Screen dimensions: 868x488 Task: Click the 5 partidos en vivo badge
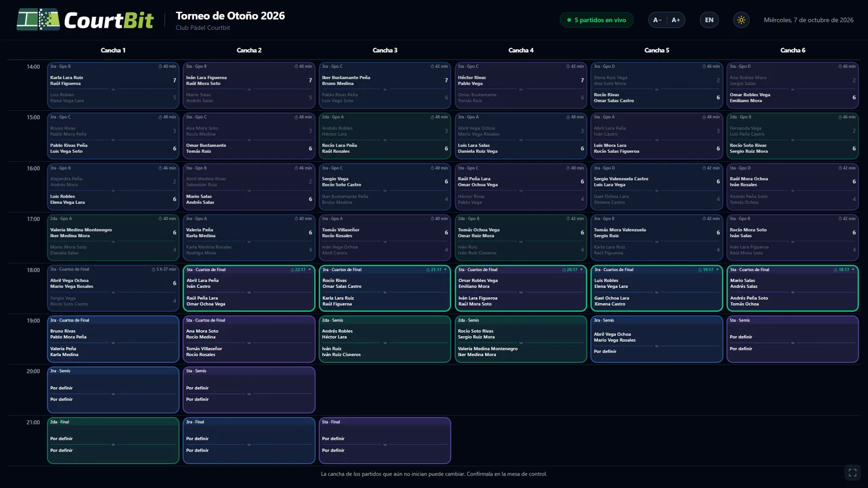596,20
